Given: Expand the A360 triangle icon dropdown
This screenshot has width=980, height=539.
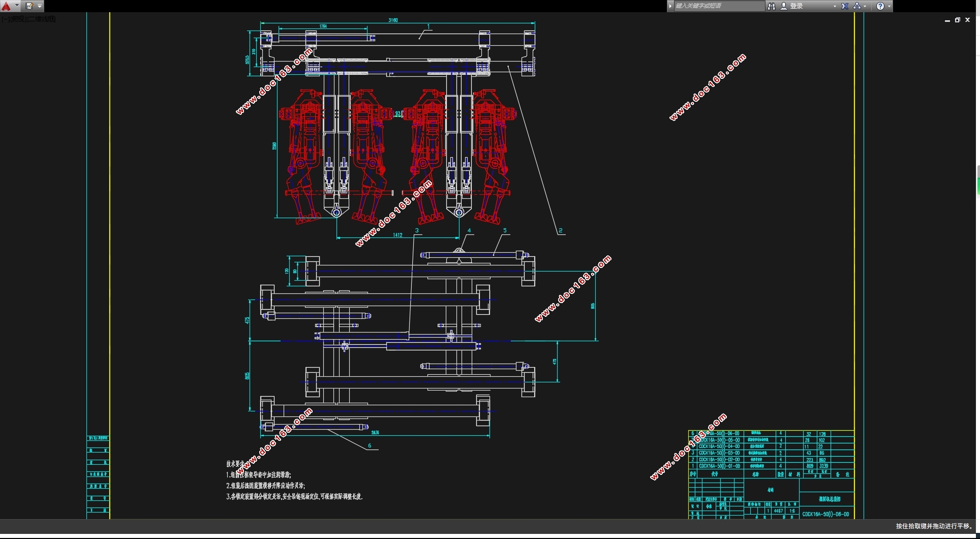Looking at the screenshot, I should (865, 7).
